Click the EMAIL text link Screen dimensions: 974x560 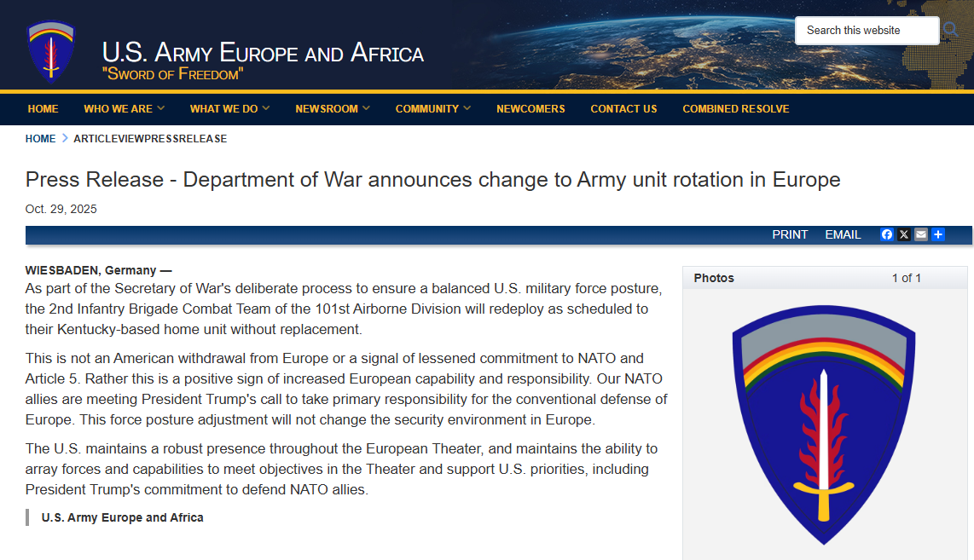[843, 234]
